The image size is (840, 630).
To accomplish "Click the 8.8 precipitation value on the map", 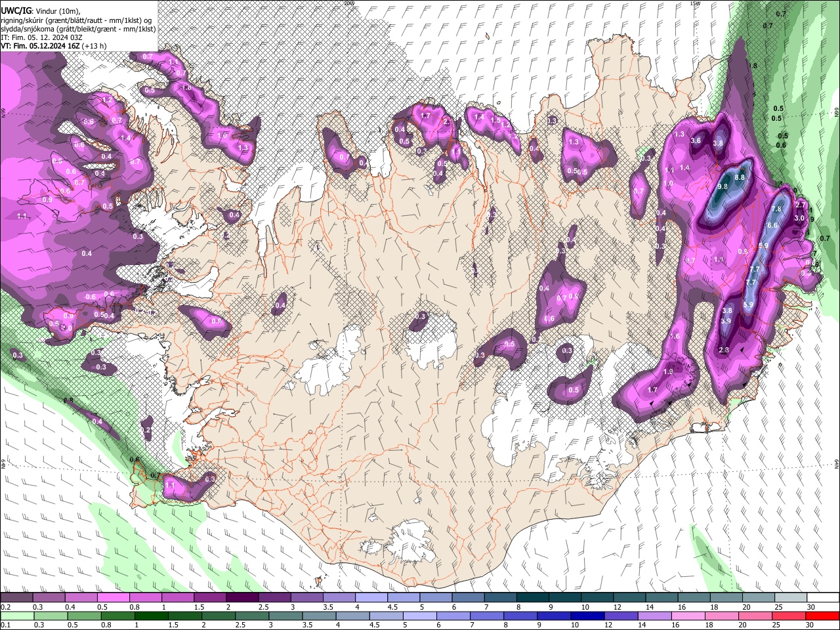I will point(740,177).
